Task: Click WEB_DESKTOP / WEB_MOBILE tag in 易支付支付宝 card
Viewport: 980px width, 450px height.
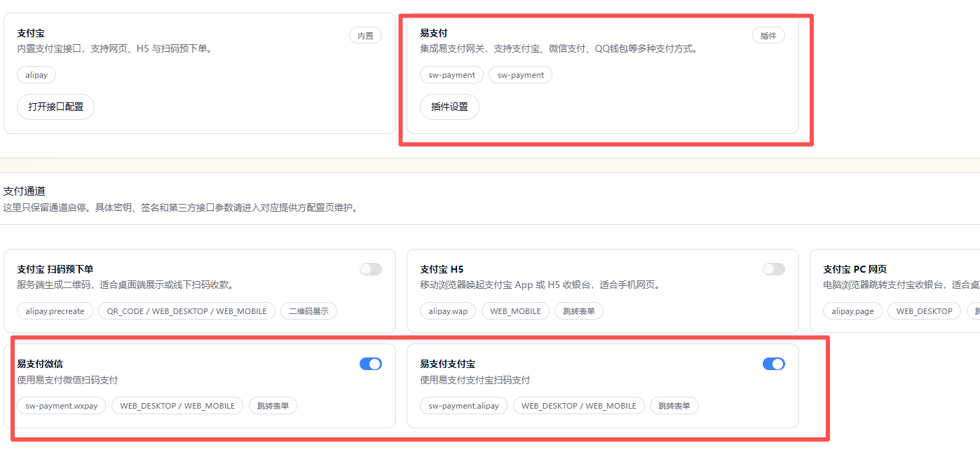Action: [578, 406]
